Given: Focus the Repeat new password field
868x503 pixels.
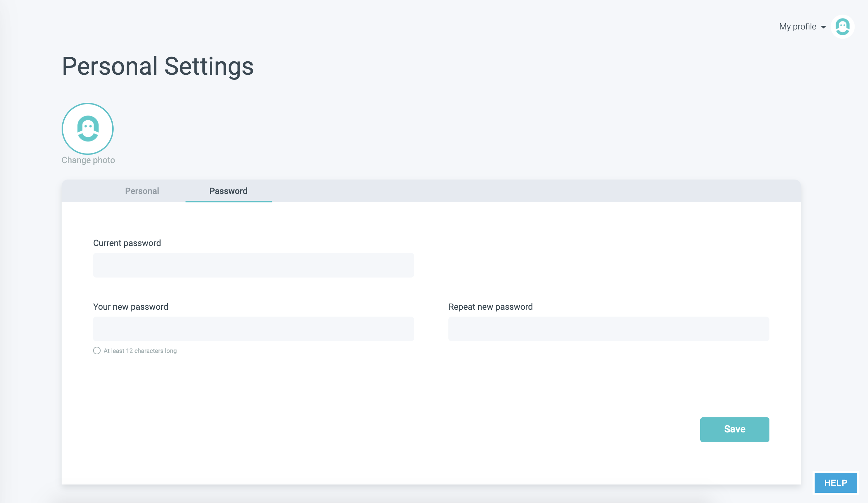Looking at the screenshot, I should tap(609, 329).
